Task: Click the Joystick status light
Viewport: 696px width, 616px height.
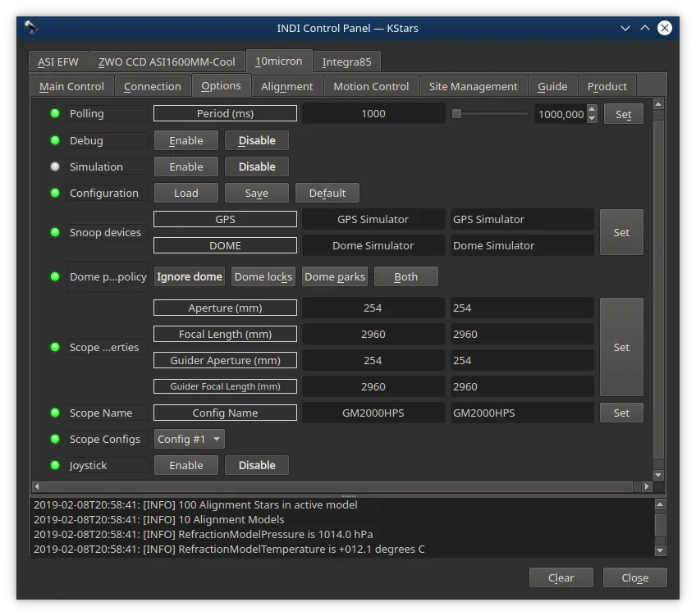Action: click(55, 465)
